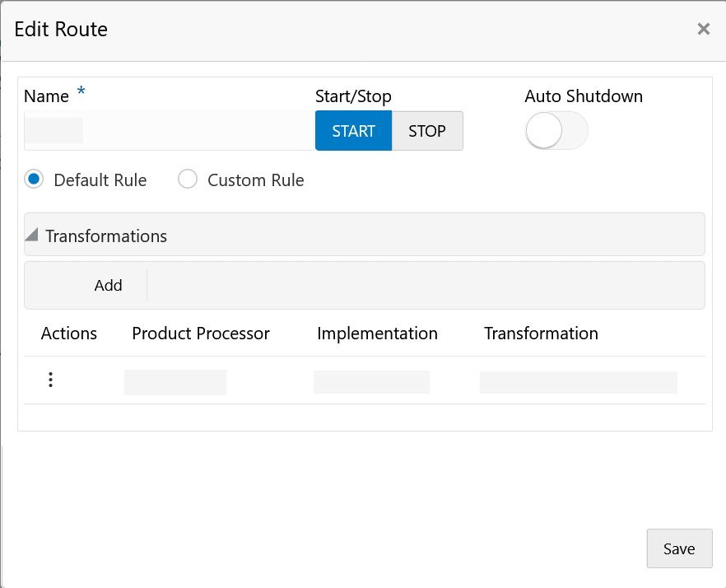Sort by Product Processor column header

201,334
